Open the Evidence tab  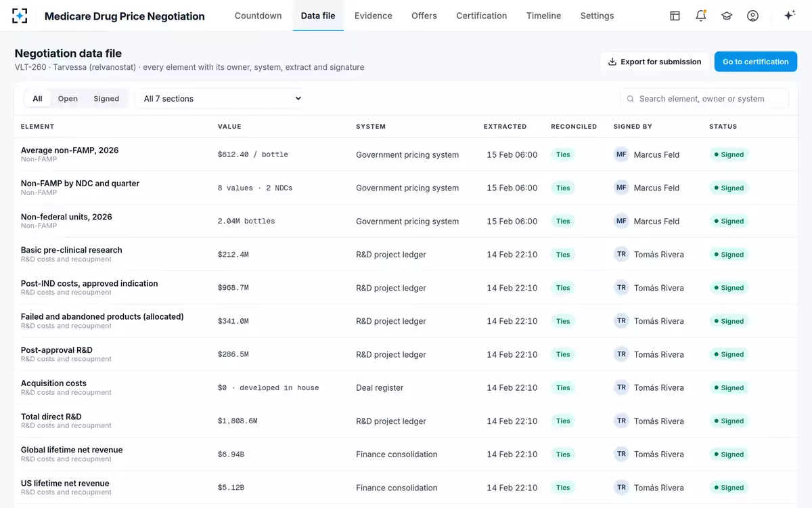click(x=374, y=16)
